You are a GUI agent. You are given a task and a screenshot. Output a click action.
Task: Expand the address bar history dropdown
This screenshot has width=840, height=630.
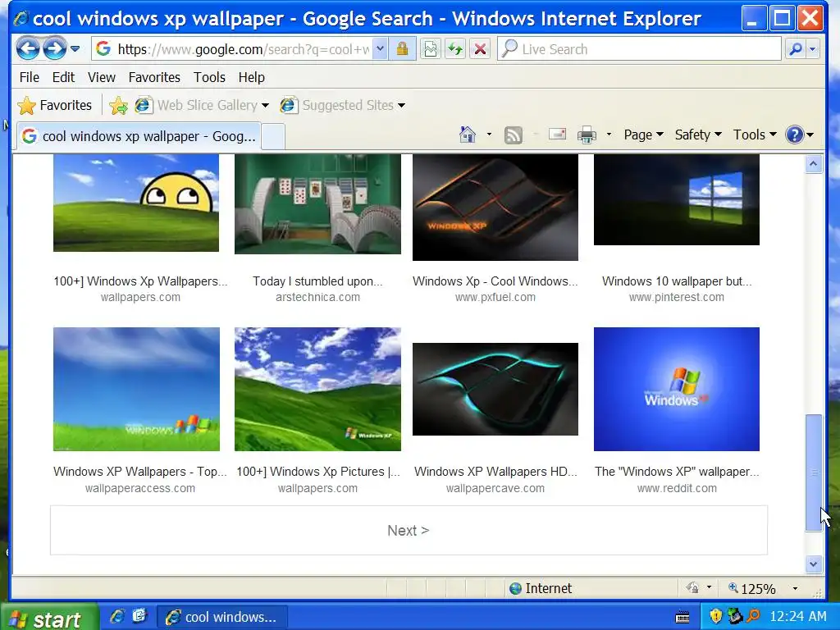(x=380, y=49)
